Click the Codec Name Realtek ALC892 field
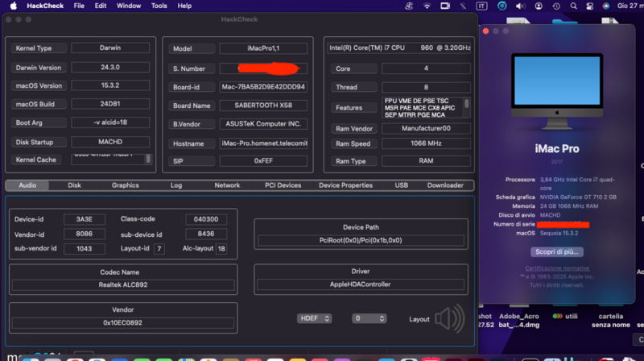 click(x=123, y=284)
